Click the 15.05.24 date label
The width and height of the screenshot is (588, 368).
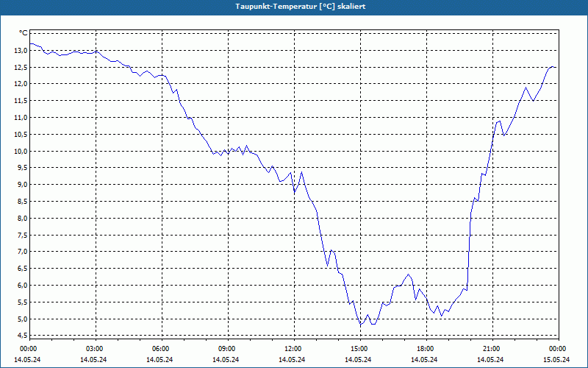[x=556, y=359]
